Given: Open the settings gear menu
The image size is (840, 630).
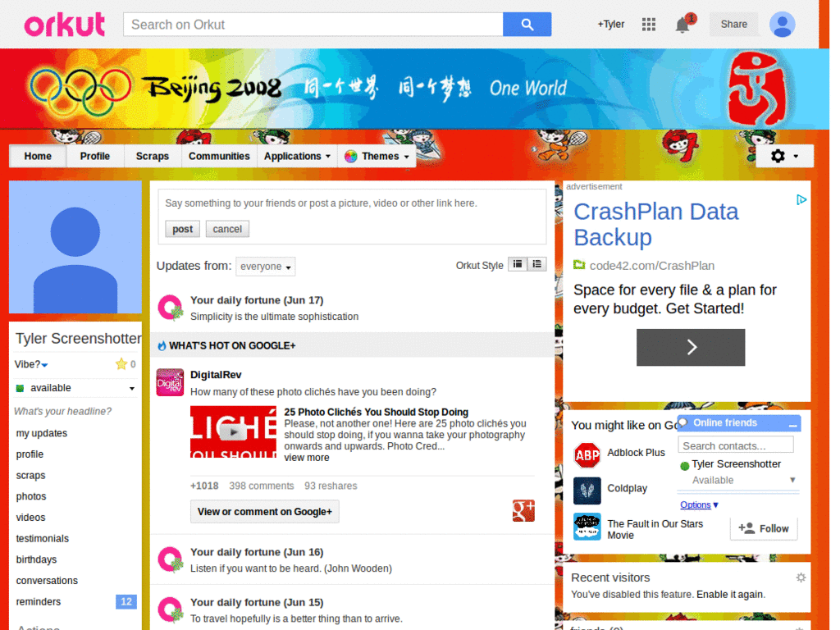Looking at the screenshot, I should point(784,156).
